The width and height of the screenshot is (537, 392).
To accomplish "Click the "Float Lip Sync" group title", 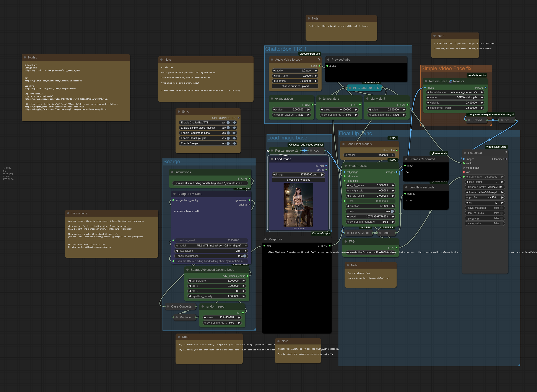I will (355, 134).
